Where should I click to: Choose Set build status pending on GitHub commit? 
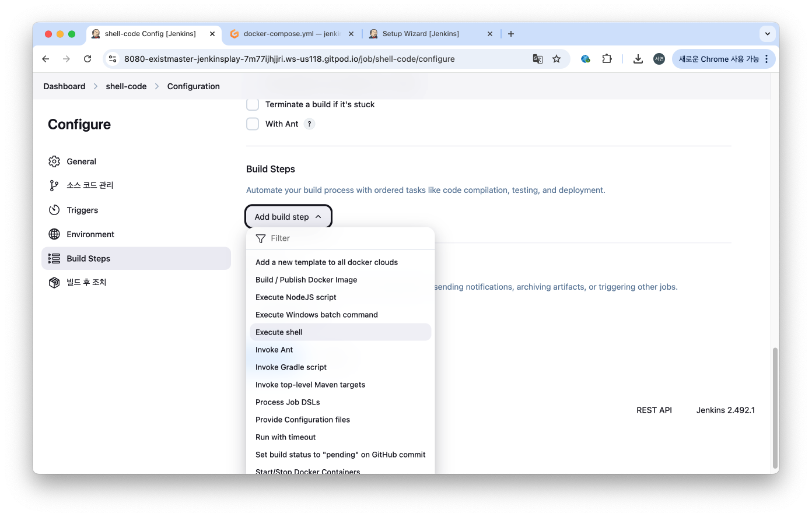pyautogui.click(x=340, y=455)
